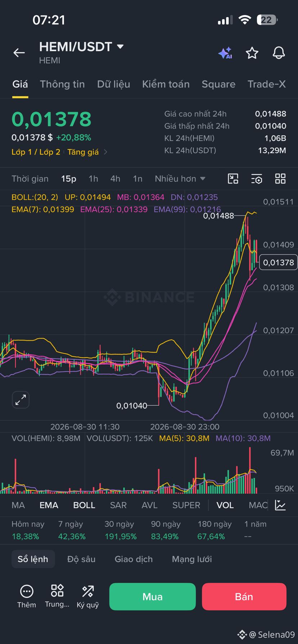
Task: Toggle AVL indicator
Action: coord(150,505)
